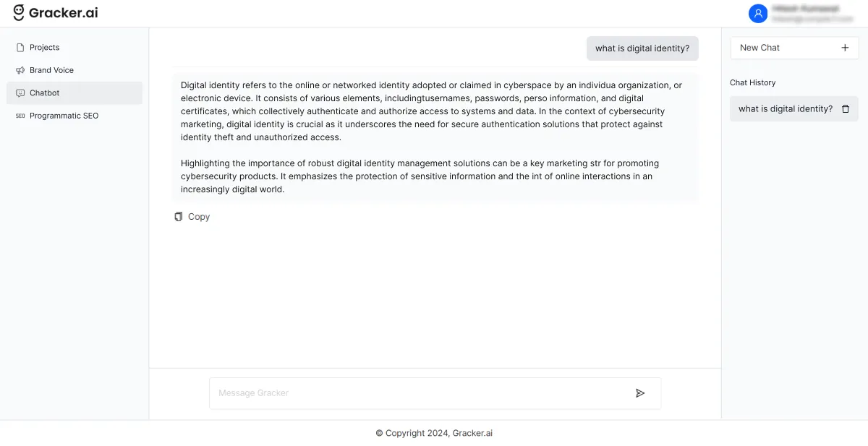Delete chat using the trash icon
Image resolution: width=868 pixels, height=446 pixels.
846,108
